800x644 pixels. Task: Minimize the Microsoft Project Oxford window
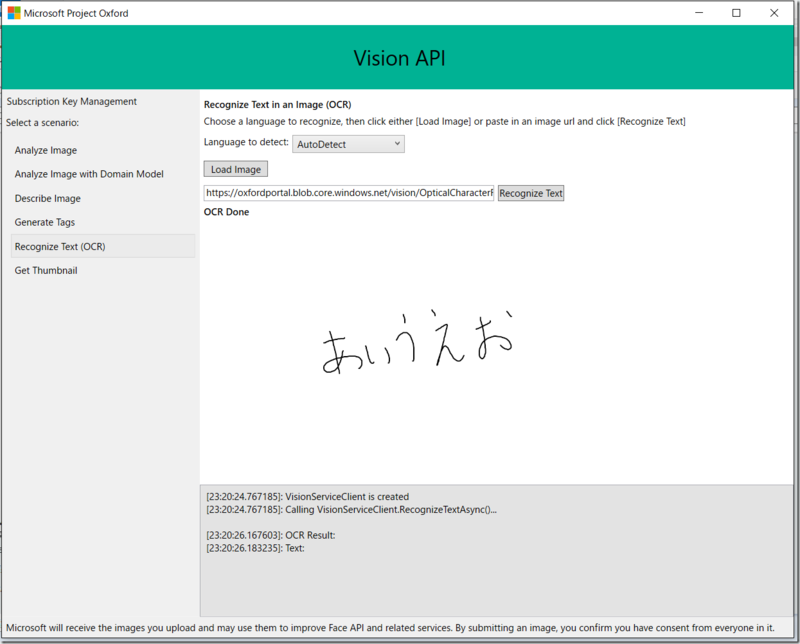coord(699,13)
